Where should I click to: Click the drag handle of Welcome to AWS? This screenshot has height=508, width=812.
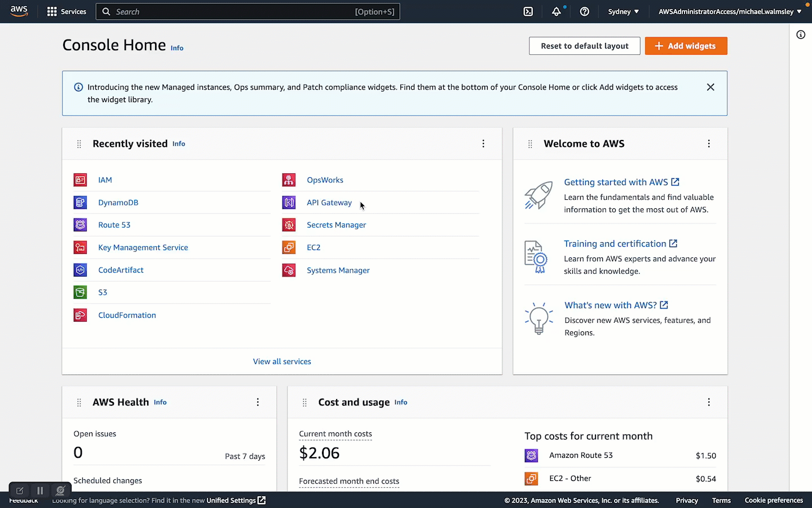coord(530,144)
